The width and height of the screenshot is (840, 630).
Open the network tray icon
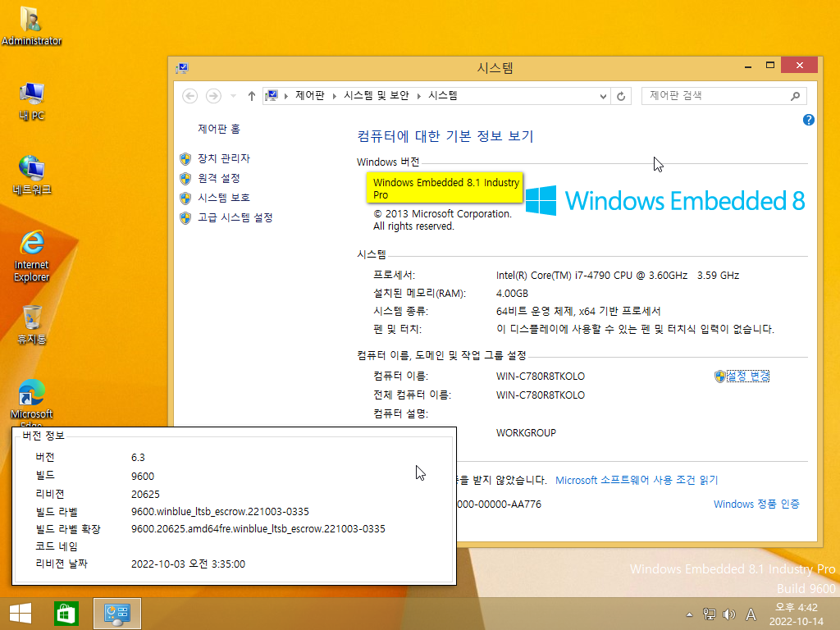710,614
